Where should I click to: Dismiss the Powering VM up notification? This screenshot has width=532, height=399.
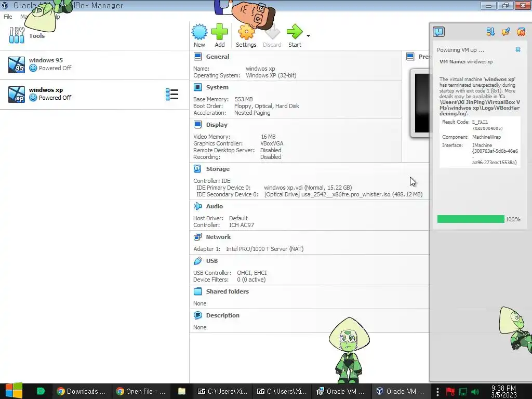click(x=518, y=49)
